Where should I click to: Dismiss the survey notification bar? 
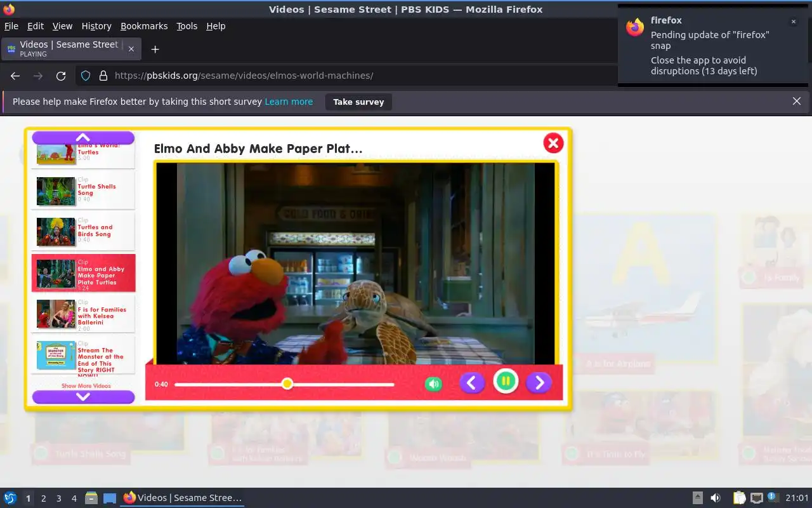[x=797, y=101]
